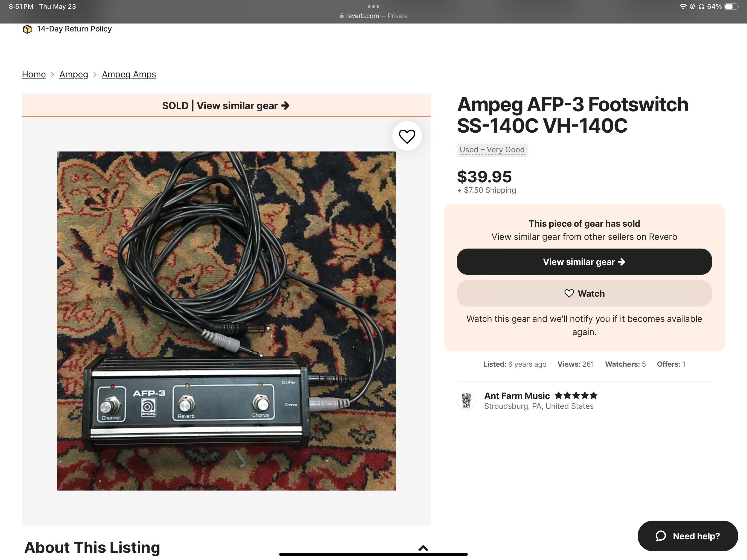Open the Ant Farm Music seller page
The height and width of the screenshot is (560, 747).
(517, 395)
